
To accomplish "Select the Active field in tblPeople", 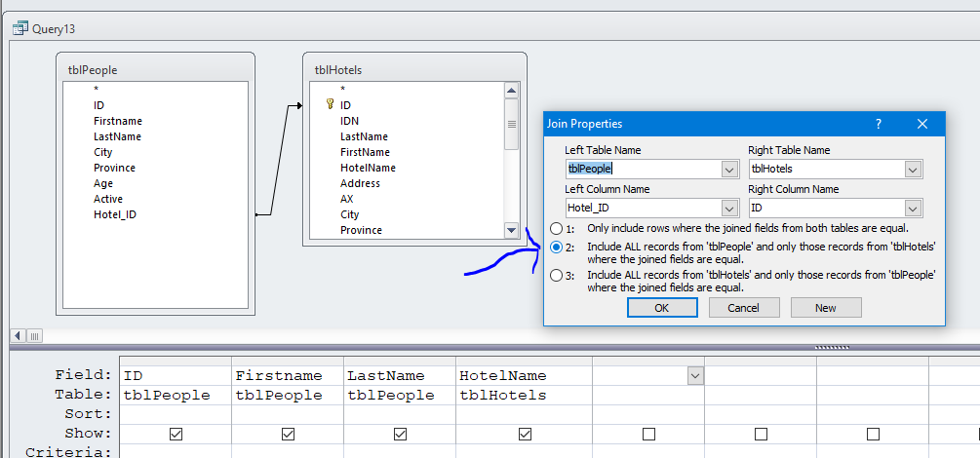I will click(x=108, y=199).
